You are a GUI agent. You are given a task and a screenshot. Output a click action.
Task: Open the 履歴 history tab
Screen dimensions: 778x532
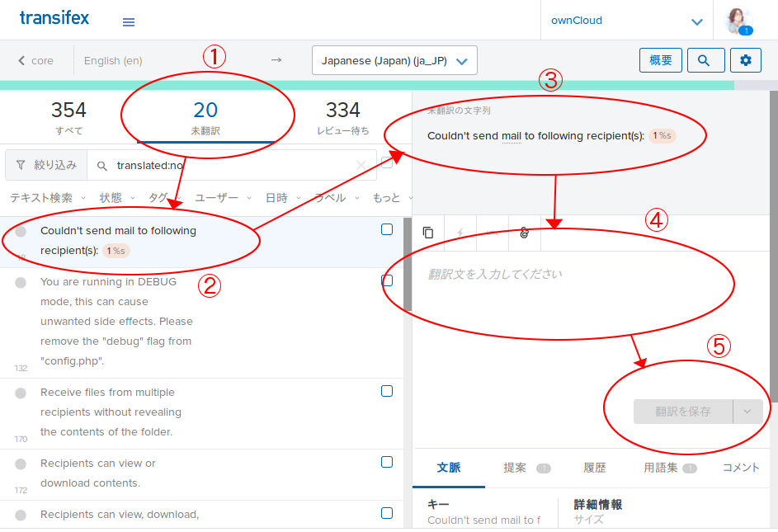pos(595,468)
